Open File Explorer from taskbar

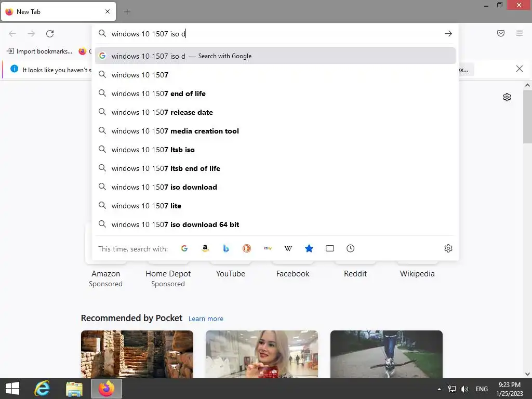[x=74, y=389]
